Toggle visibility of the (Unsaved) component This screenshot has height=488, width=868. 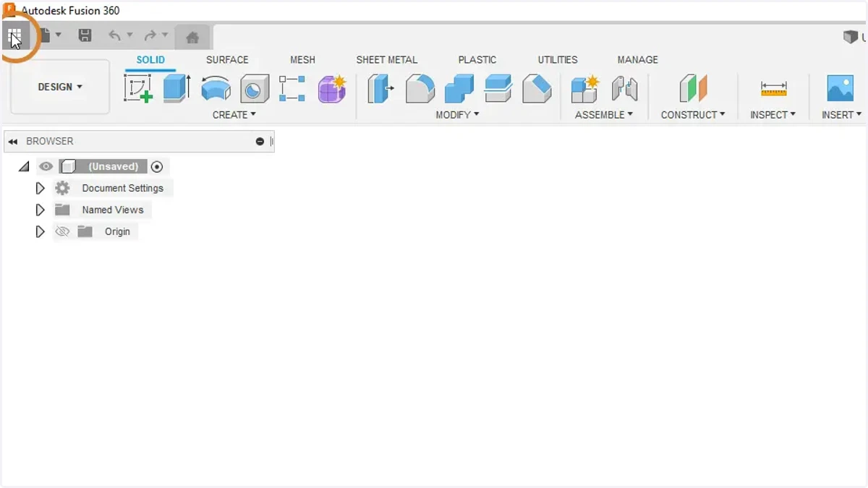pos(46,166)
